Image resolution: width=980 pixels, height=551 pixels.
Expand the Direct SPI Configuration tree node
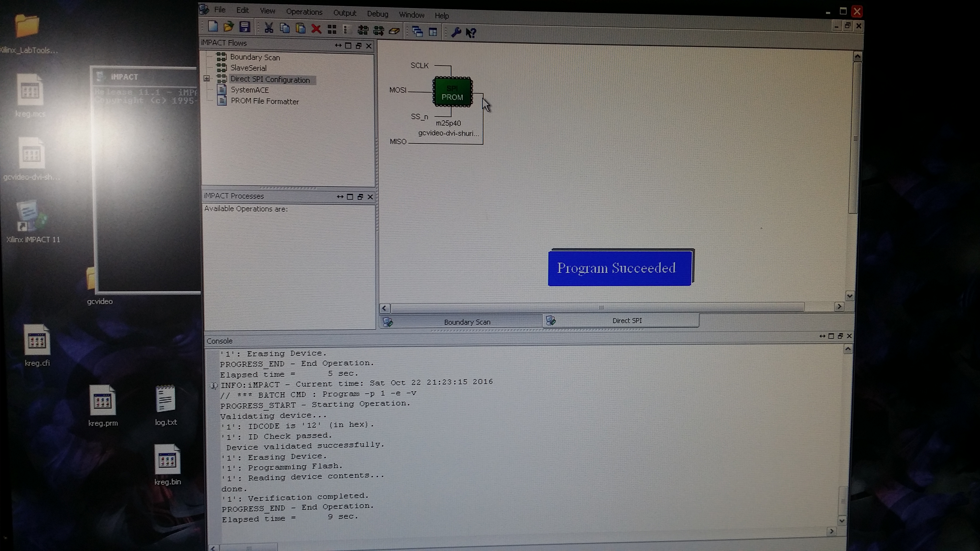point(207,78)
